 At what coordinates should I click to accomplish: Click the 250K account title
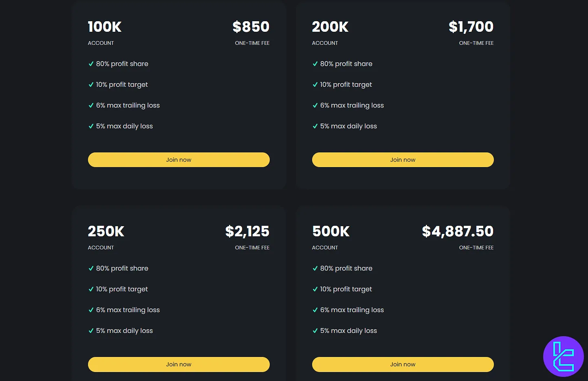coord(106,231)
